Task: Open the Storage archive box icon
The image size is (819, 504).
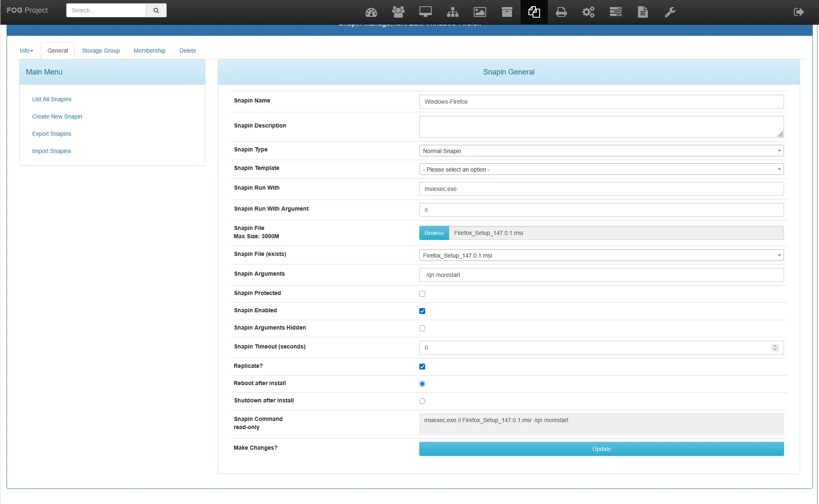Action: (507, 12)
